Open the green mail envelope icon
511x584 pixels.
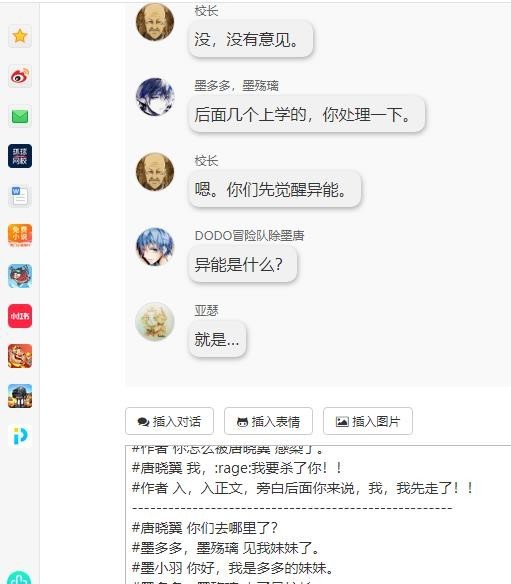[20, 116]
